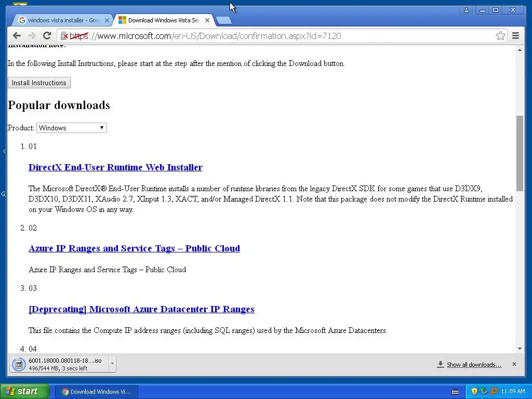Click the 496/544 MB download progress text
Viewport: 532px width, 399px height.
click(x=58, y=368)
